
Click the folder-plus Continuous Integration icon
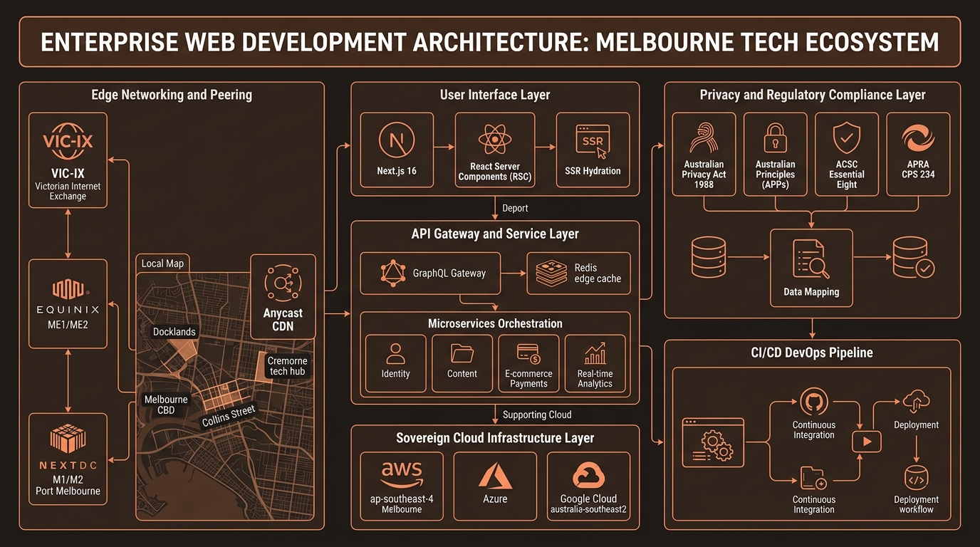(813, 478)
